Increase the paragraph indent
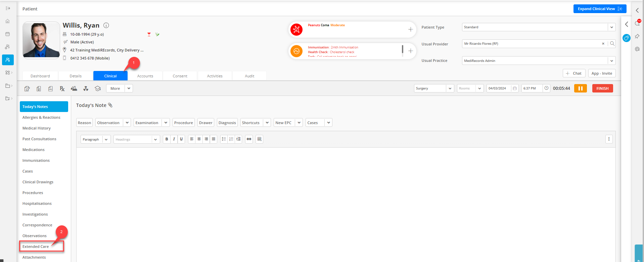Image resolution: width=644 pixels, height=262 pixels. pyautogui.click(x=238, y=139)
